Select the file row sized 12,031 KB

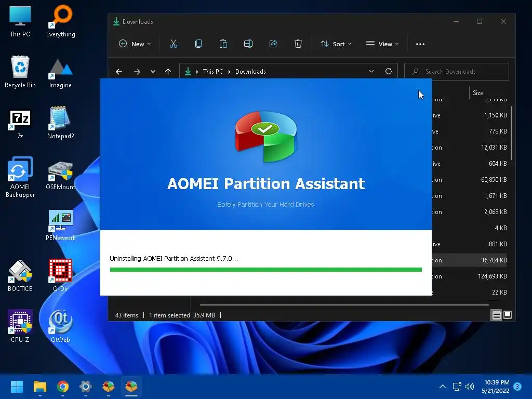click(470, 148)
